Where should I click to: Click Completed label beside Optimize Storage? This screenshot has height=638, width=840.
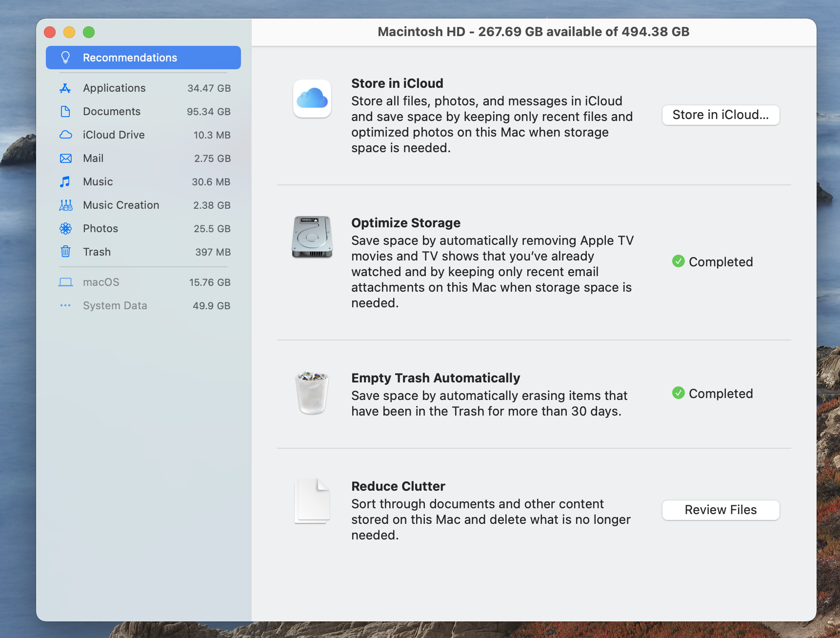[x=720, y=262]
